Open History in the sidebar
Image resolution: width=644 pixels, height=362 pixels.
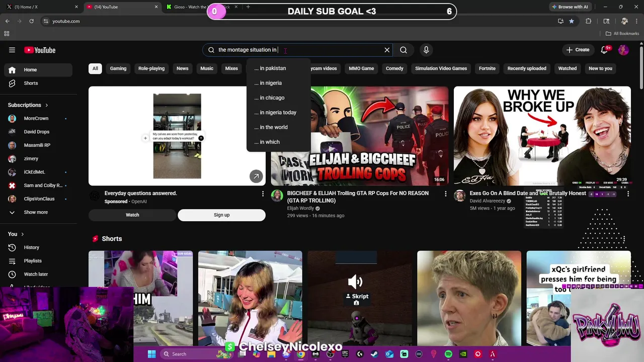pos(38,247)
